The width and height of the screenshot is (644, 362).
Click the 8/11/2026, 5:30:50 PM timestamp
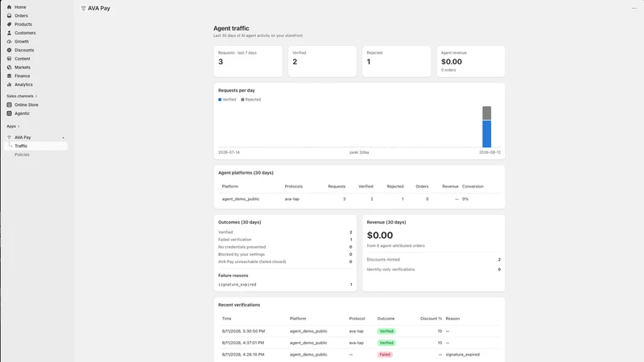pos(243,331)
